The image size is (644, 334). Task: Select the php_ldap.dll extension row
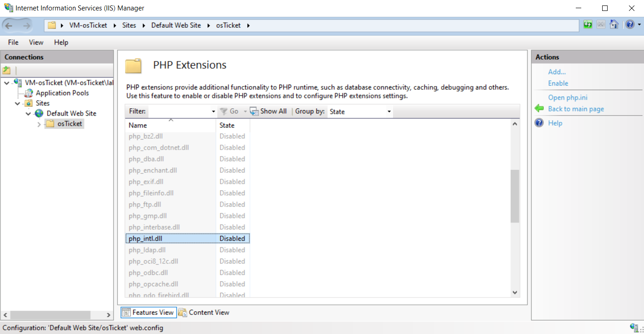pos(187,250)
